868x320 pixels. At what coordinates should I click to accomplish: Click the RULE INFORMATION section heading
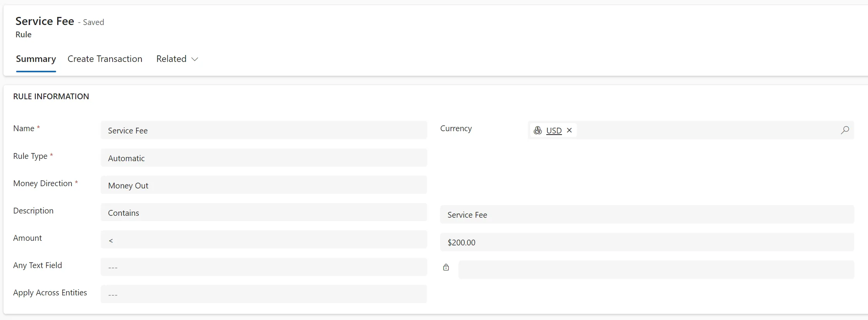point(51,97)
